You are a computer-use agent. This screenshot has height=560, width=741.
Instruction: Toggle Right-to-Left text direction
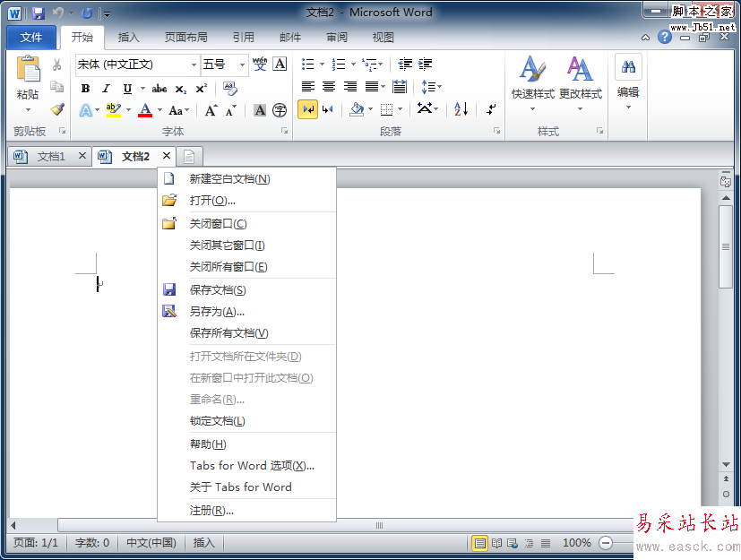point(328,109)
